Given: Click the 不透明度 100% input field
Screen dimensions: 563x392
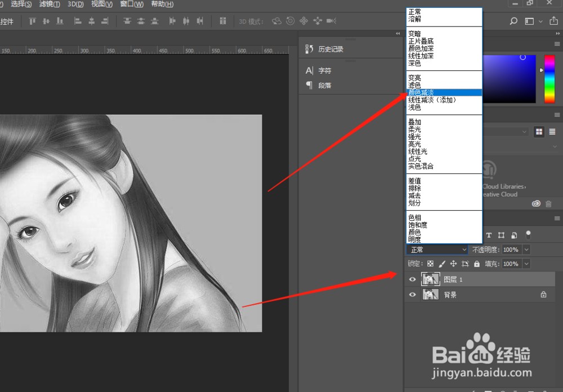Looking at the screenshot, I should click(x=512, y=250).
